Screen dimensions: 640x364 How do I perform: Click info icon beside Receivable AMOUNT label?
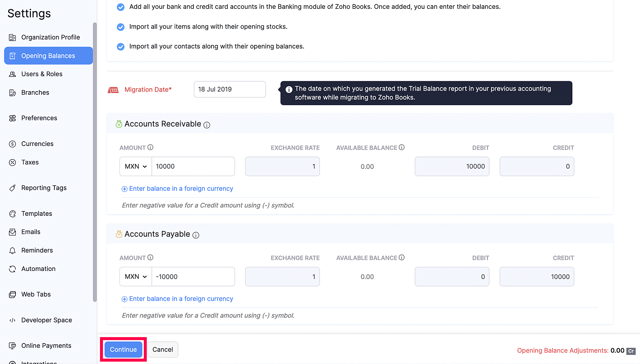pos(150,147)
